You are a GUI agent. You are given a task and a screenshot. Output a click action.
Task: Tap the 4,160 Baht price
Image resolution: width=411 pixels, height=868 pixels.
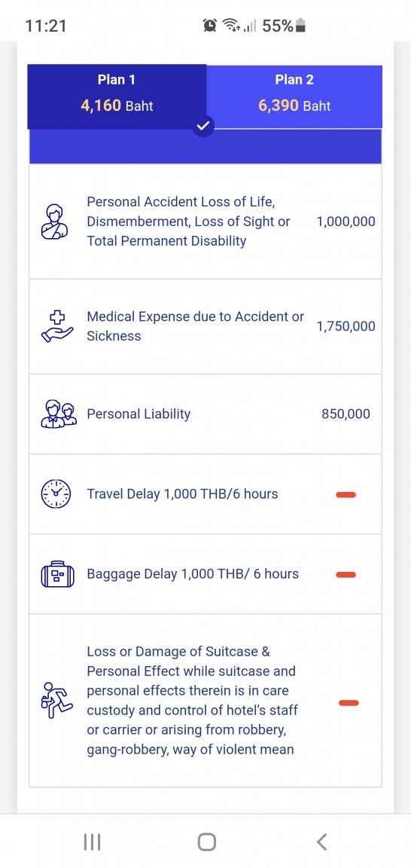[x=117, y=105]
